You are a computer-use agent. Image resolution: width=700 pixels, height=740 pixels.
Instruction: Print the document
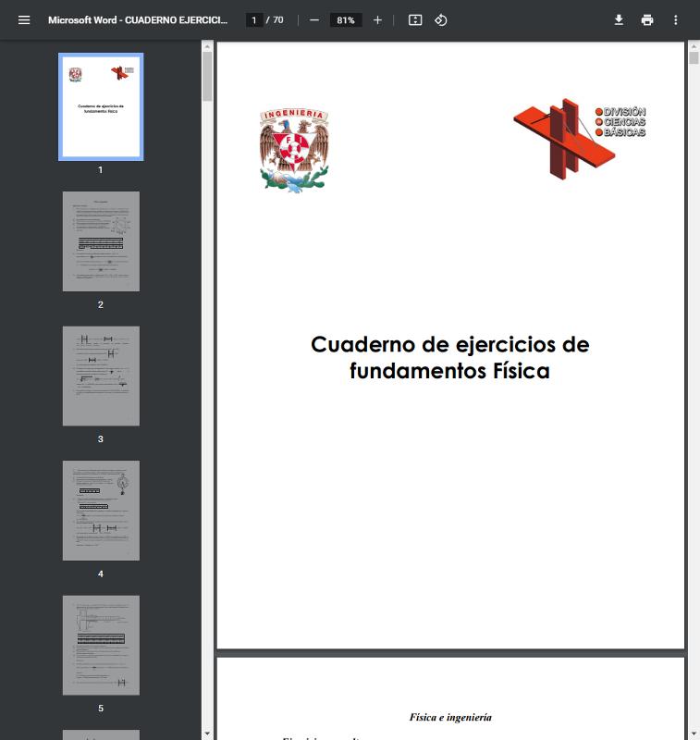click(x=647, y=20)
